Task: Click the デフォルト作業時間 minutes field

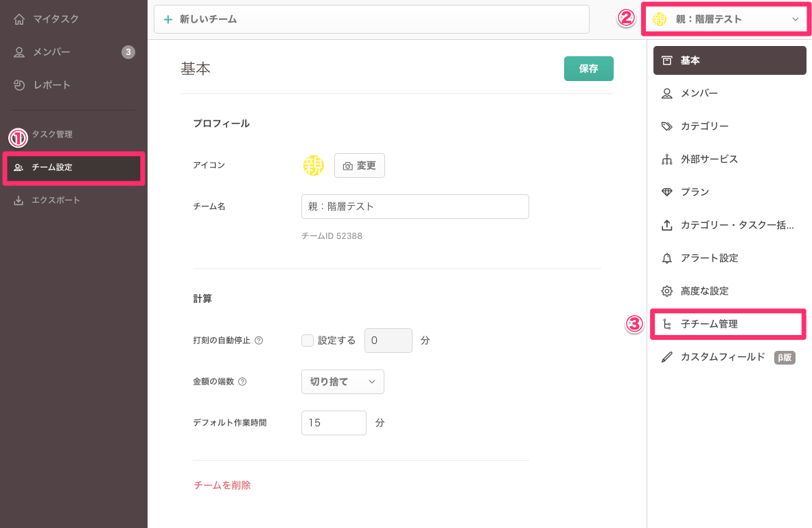Action: [334, 423]
